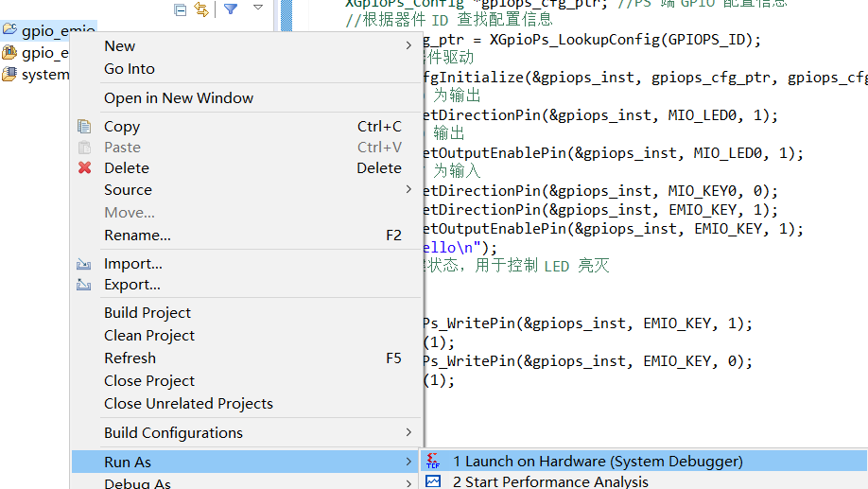Expand the New submenu arrow
This screenshot has width=868, height=489.
pyautogui.click(x=408, y=45)
